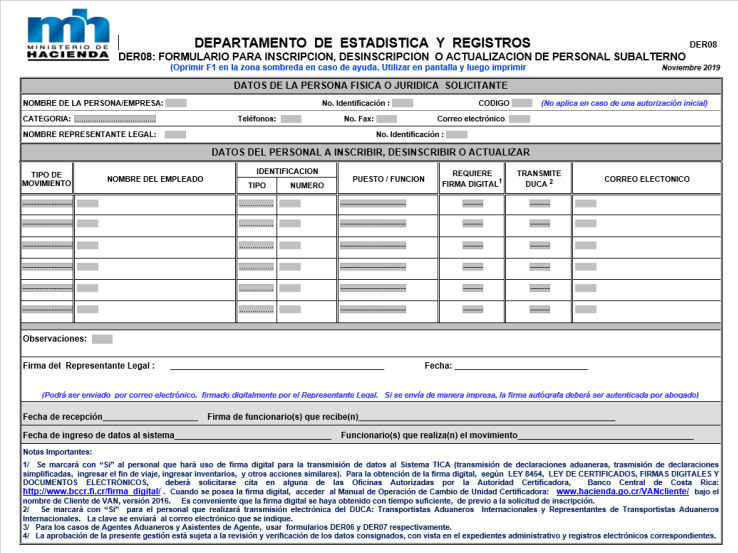
Task: Select the header Correo electrónico field
Action: pyautogui.click(x=519, y=119)
